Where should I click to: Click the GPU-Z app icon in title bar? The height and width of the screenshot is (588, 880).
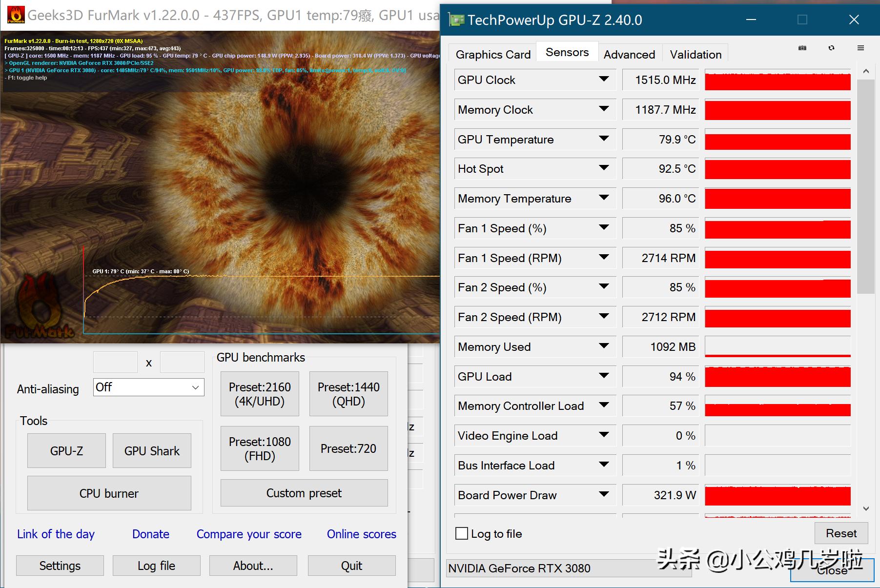coord(456,20)
